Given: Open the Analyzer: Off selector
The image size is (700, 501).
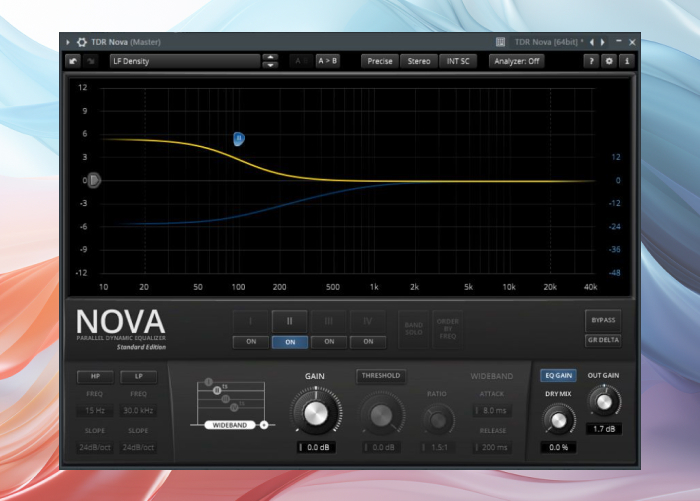Looking at the screenshot, I should (517, 61).
